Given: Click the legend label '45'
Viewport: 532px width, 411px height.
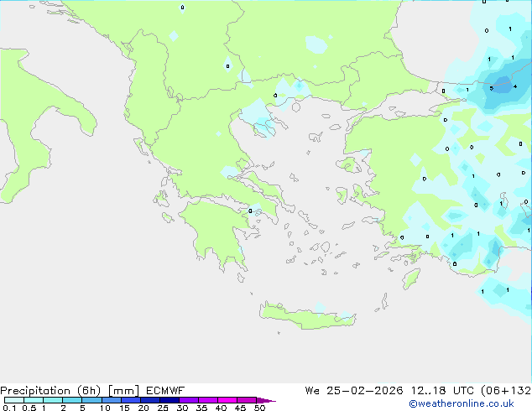Looking at the screenshot, I should tap(240, 408).
